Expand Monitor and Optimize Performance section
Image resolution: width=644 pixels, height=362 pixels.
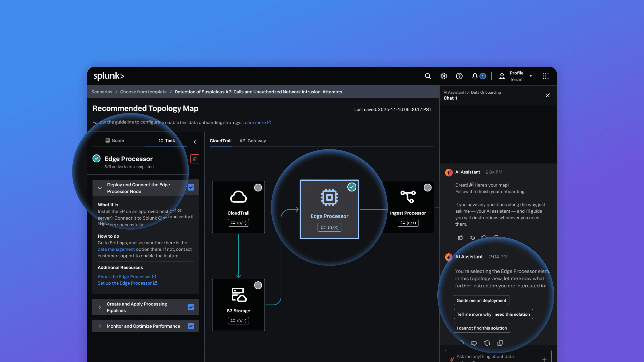[99, 326]
